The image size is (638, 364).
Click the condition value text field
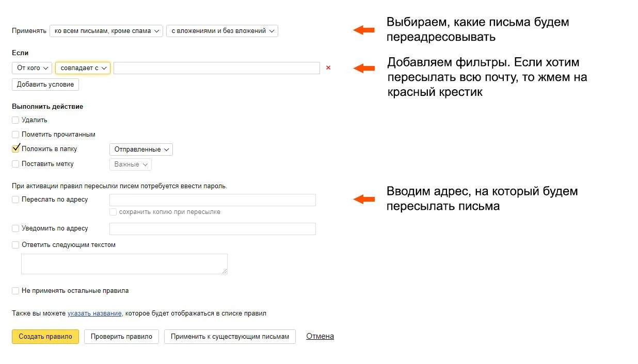point(216,68)
